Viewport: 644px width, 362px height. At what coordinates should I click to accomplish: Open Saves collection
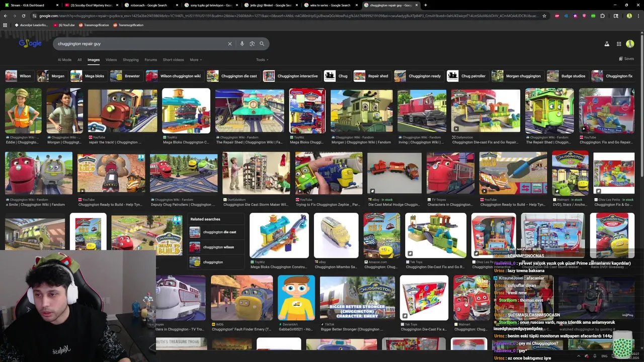(626, 59)
